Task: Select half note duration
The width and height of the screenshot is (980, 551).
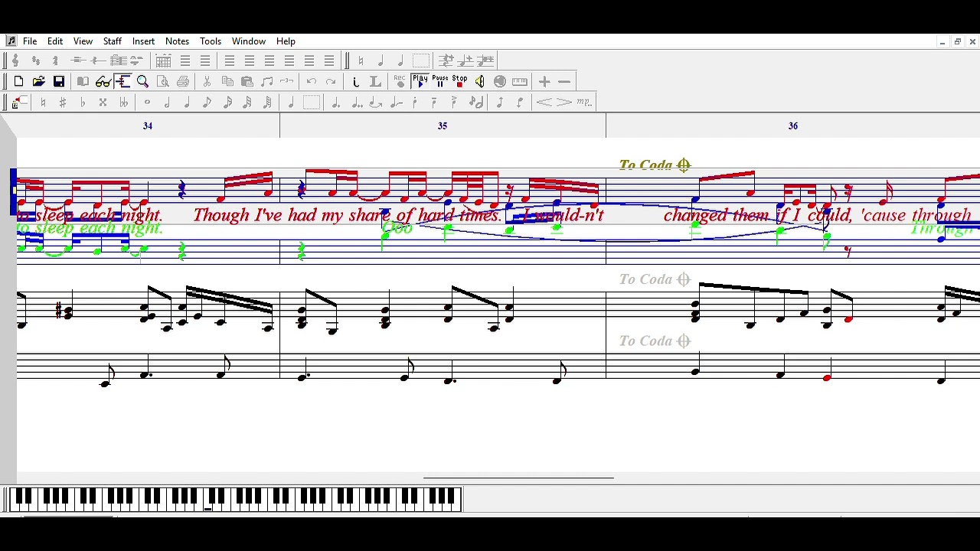Action: 167,103
